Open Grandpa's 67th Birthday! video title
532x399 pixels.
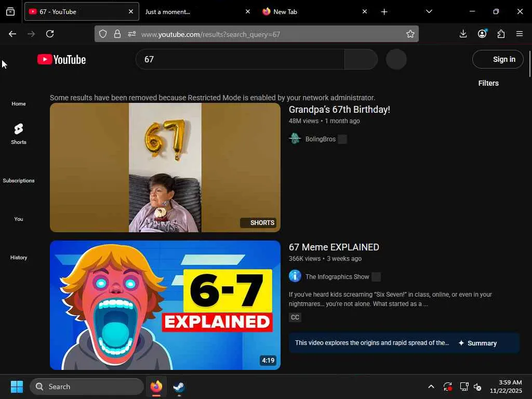coord(339,110)
